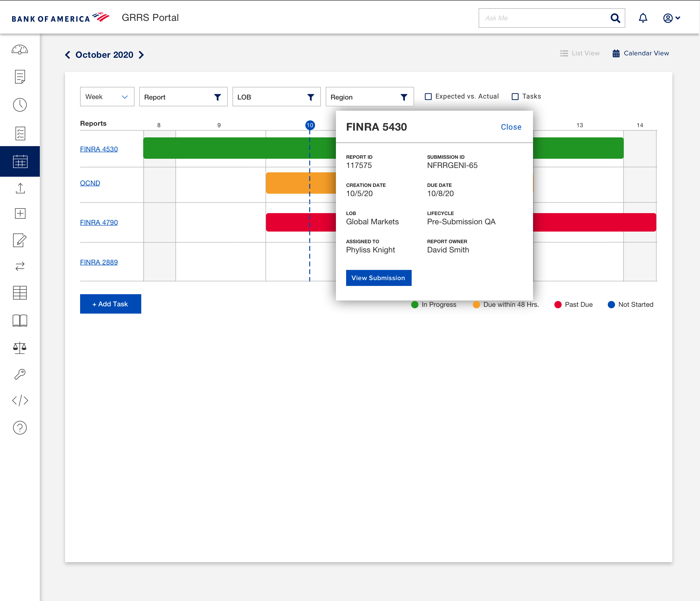Open the FINRA 4790 report link
Viewport: 700px width, 601px height.
coord(99,222)
